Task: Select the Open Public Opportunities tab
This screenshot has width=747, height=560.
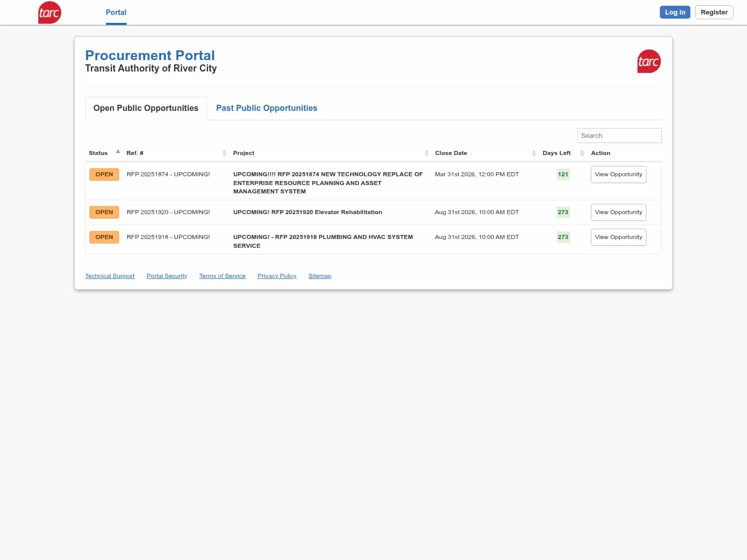Action: point(146,108)
